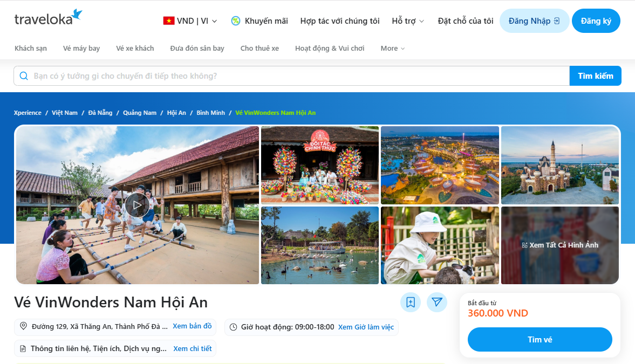The width and height of the screenshot is (635, 364).
Task: Go to Khách sạn tab
Action: 31,48
